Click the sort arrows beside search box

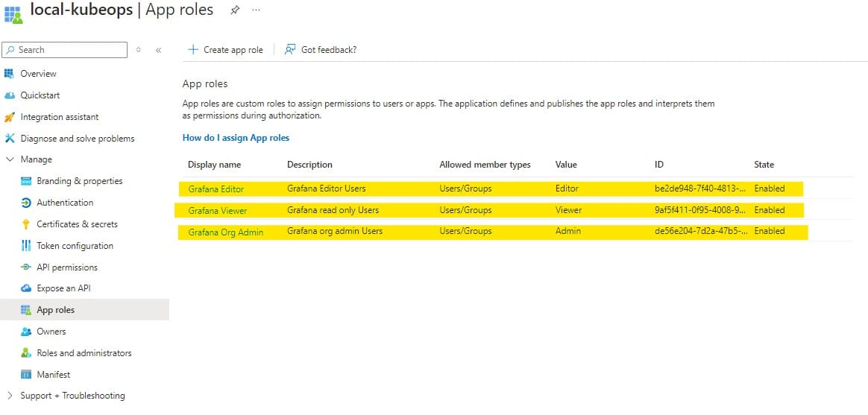tap(139, 50)
